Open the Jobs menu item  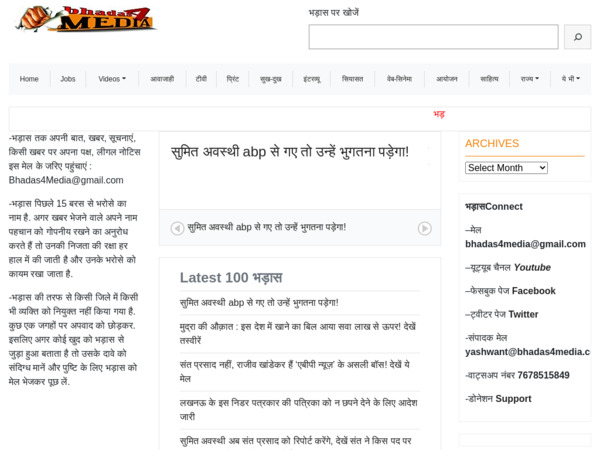[x=68, y=79]
